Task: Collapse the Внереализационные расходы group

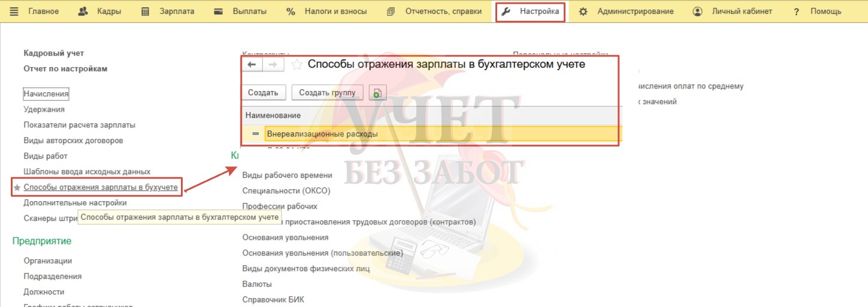Action: tap(256, 134)
